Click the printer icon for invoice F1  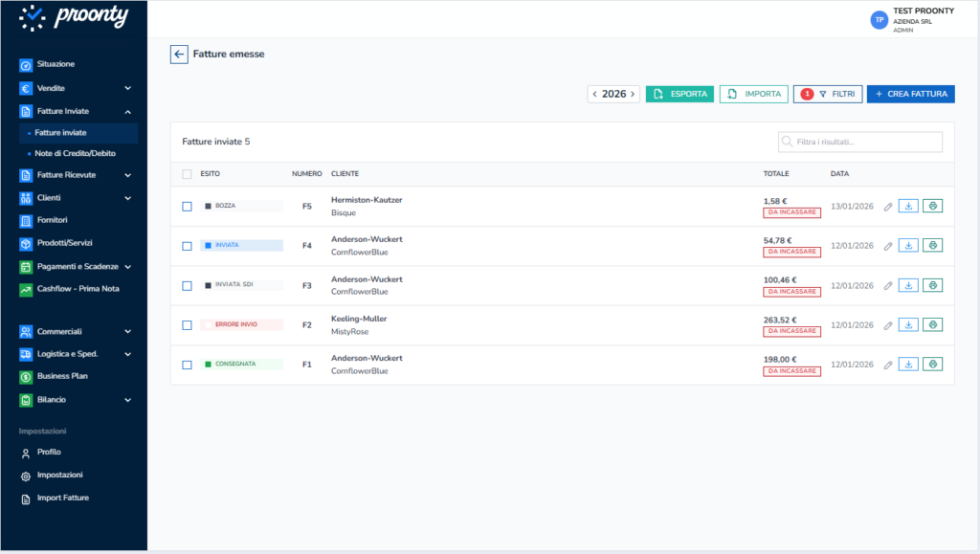[932, 364]
